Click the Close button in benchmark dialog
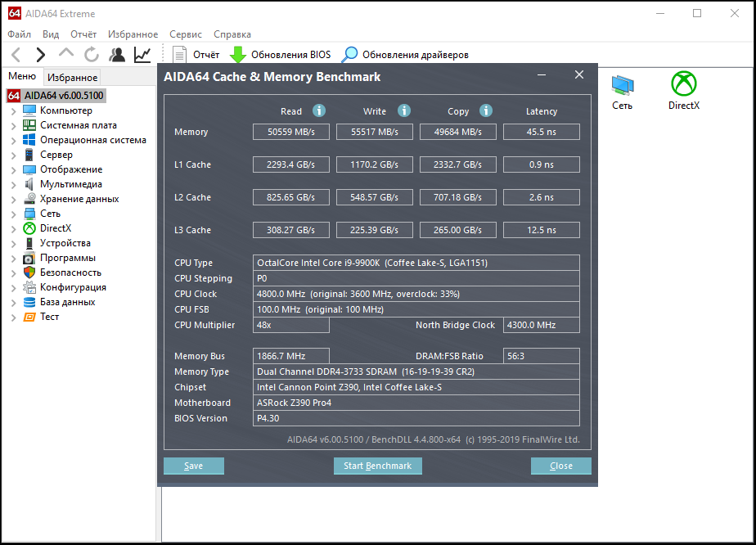Viewport: 756px width, 545px height. (560, 466)
